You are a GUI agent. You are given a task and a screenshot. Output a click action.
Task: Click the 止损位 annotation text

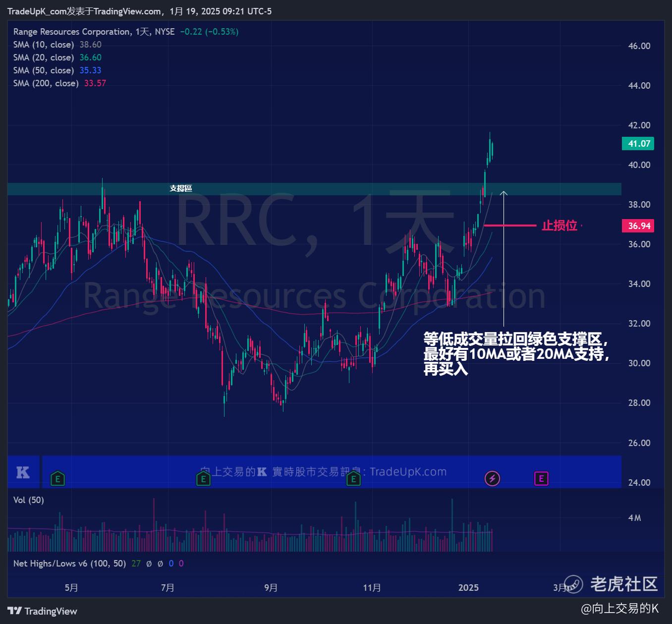(x=560, y=226)
